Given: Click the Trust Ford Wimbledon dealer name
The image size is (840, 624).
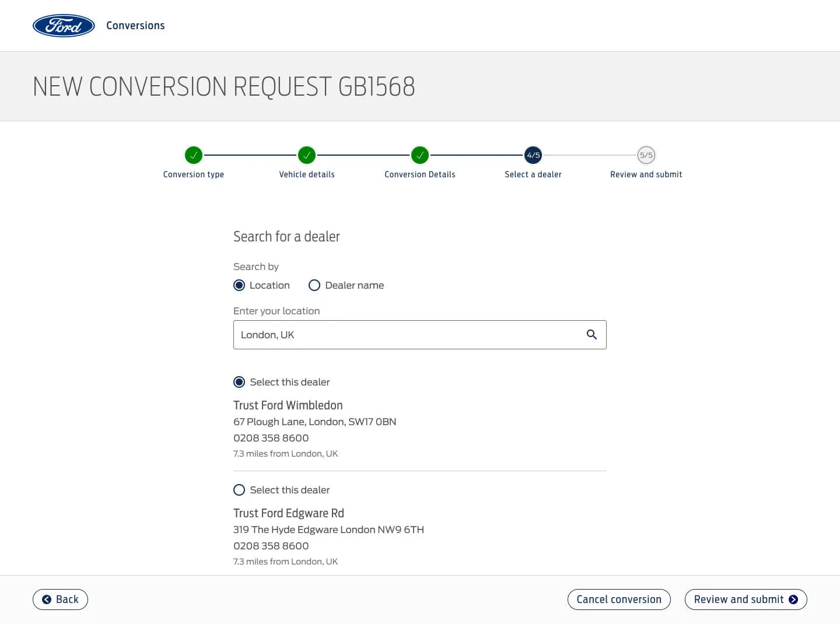Looking at the screenshot, I should point(288,405).
